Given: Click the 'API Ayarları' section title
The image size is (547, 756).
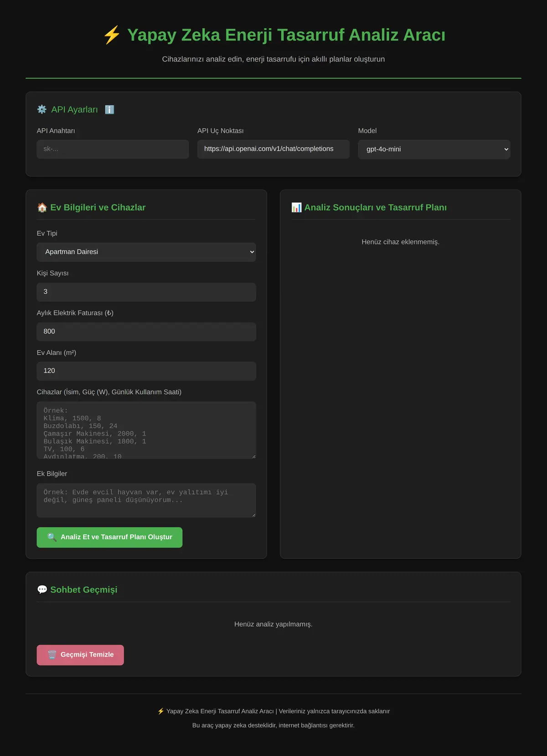Looking at the screenshot, I should tap(74, 109).
